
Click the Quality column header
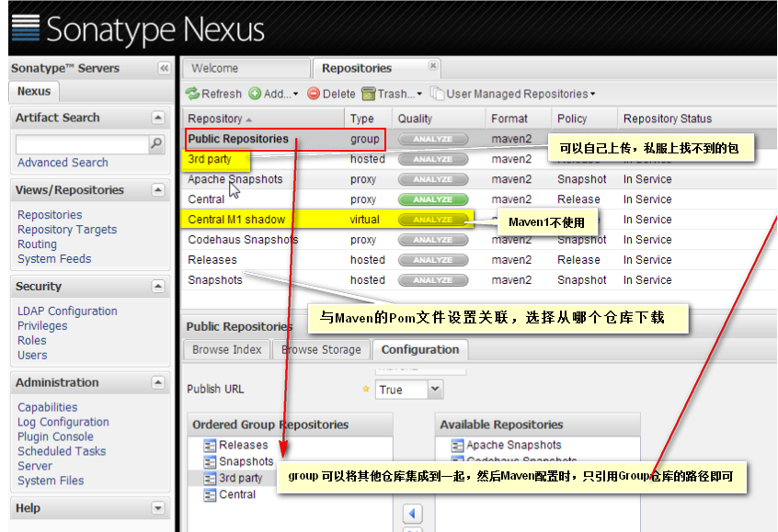[x=439, y=119]
